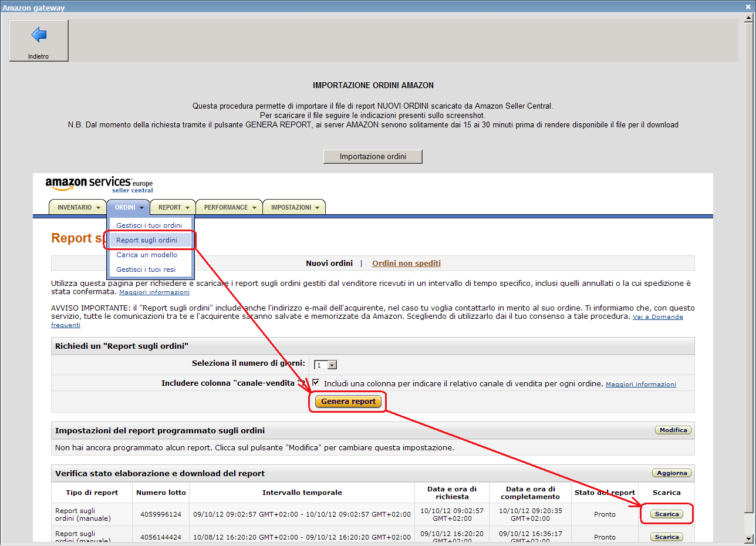756x546 pixels.
Task: Click the Pronto status for lotto 4059996124
Action: pos(605,514)
